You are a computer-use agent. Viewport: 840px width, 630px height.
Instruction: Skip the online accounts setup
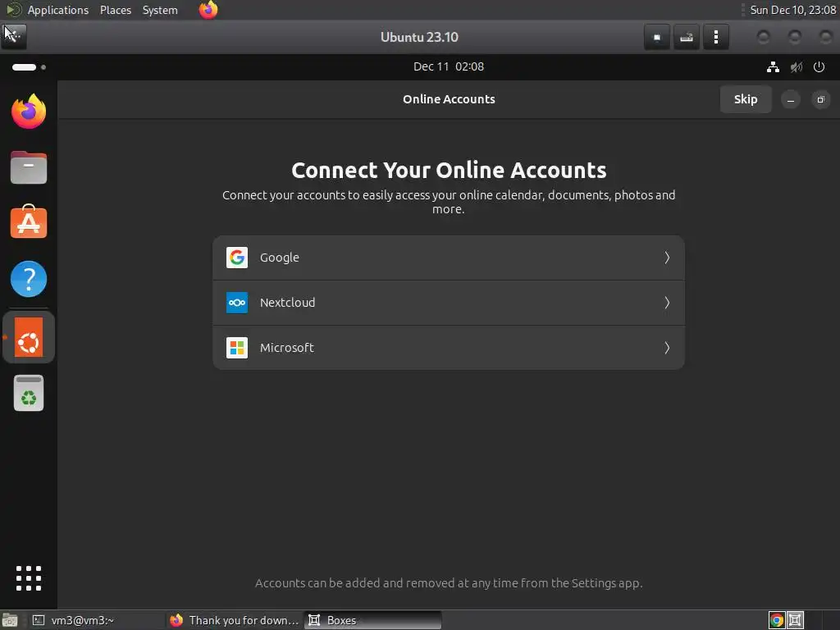point(745,99)
